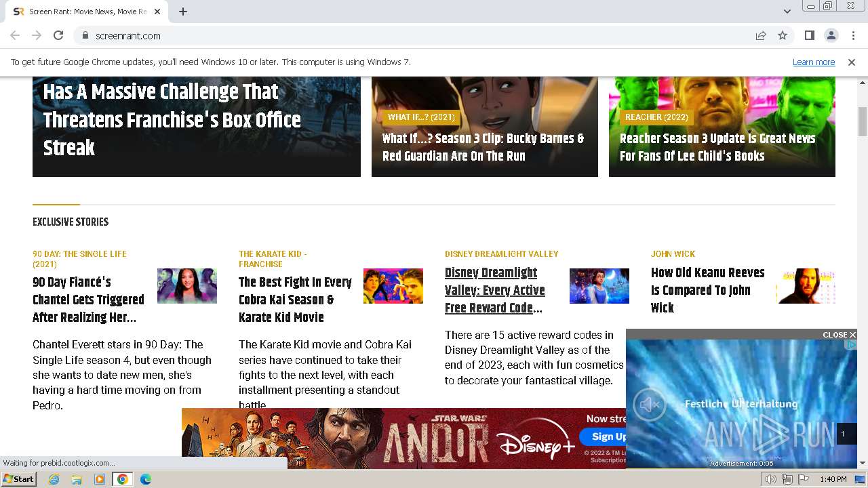Screen dimensions: 868x488
Task: Click the EXCLUSIVE STORIES section heading
Action: 71,222
